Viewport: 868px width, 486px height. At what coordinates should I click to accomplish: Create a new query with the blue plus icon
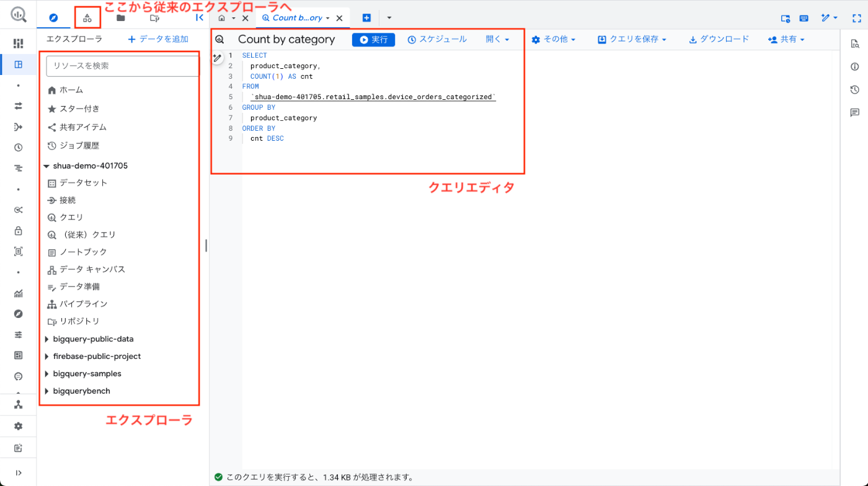[x=366, y=18]
